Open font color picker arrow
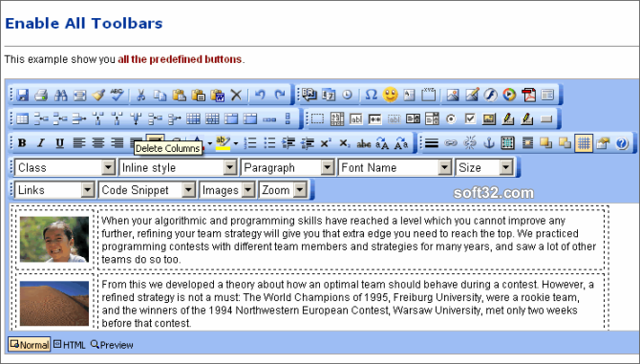 pyautogui.click(x=210, y=143)
